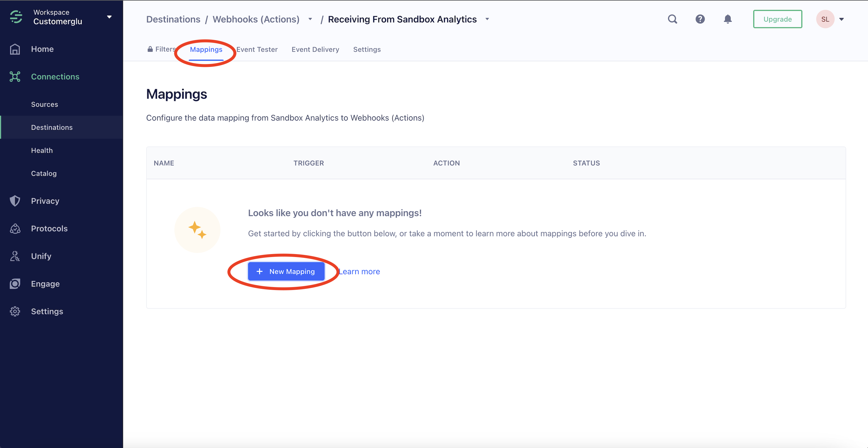This screenshot has height=448, width=868.
Task: Click the Engage sidebar icon
Action: (x=15, y=284)
